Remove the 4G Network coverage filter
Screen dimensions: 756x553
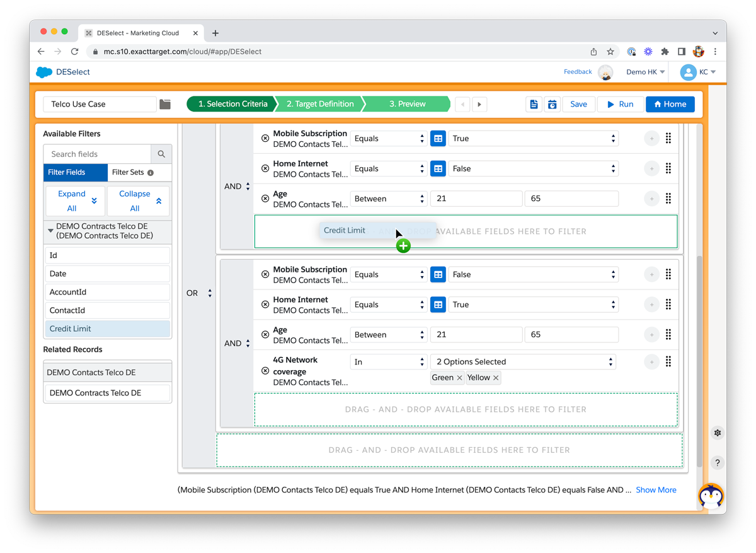[265, 371]
